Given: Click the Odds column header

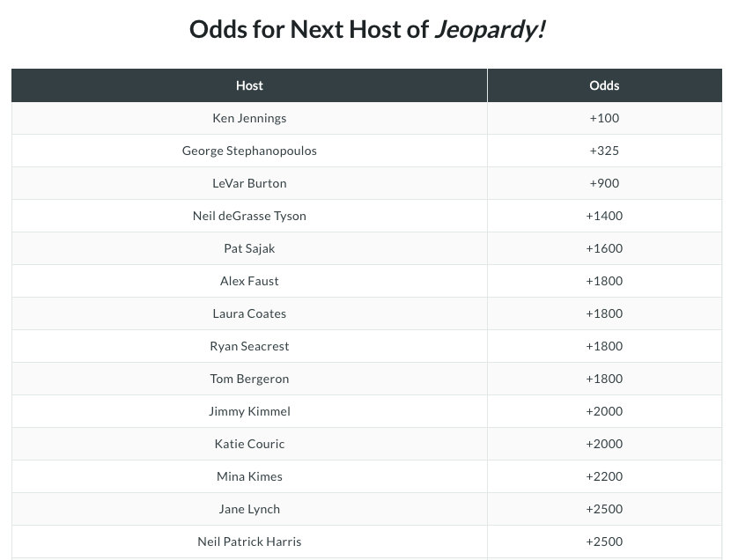Looking at the screenshot, I should click(604, 85).
